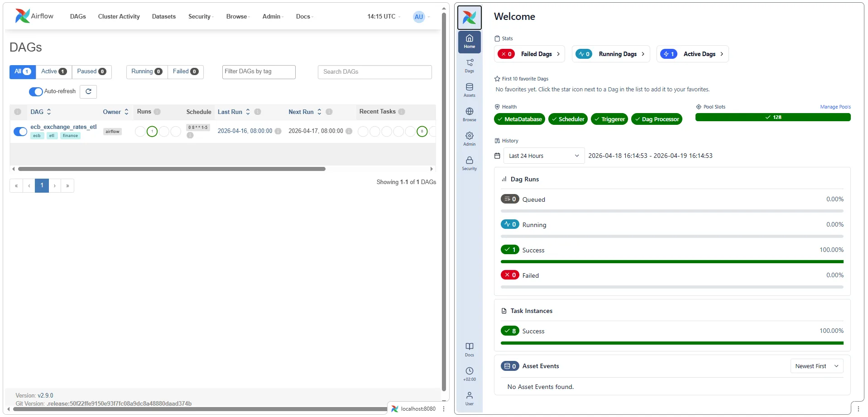Open the Dags page from the sidebar

(469, 65)
